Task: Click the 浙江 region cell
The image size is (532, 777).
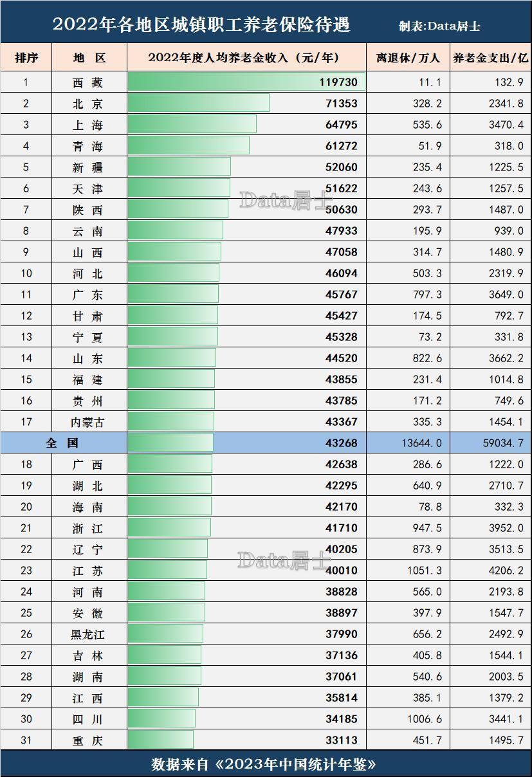Action: click(89, 528)
